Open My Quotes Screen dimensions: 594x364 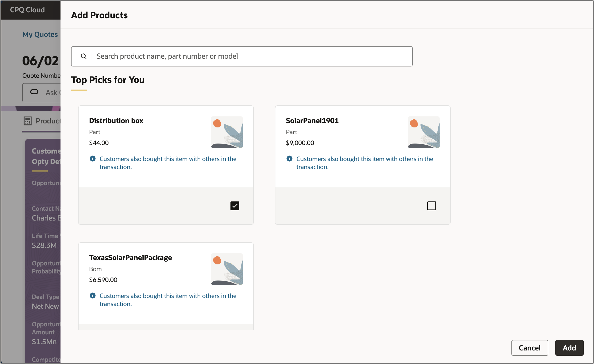(40, 34)
